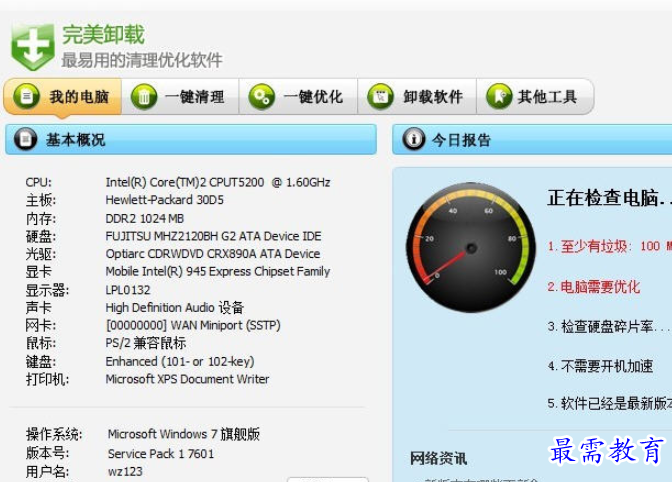Click the Optiarc CDRWDVD CRX890A entry
The image size is (672, 482).
(213, 254)
